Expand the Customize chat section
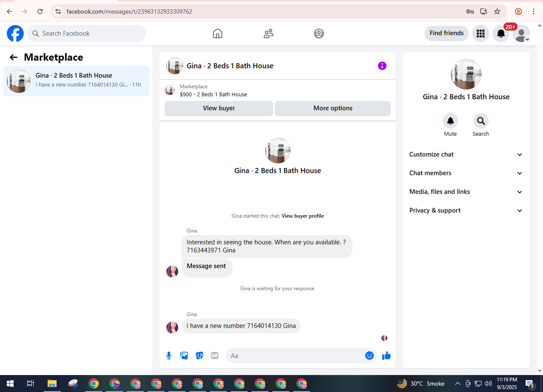This screenshot has height=392, width=543. 466,154
